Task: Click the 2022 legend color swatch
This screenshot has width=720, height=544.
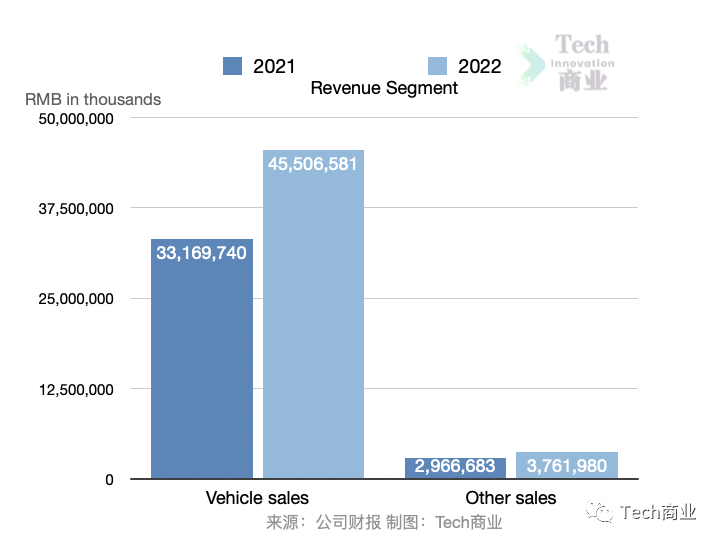Action: (438, 66)
